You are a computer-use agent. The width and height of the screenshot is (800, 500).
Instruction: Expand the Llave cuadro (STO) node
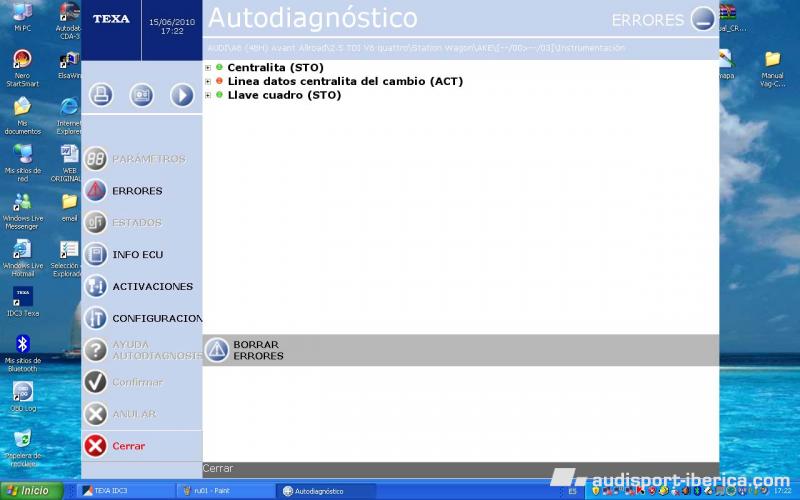point(208,95)
